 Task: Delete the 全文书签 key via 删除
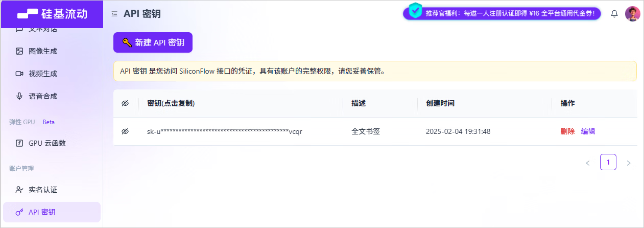click(x=567, y=131)
